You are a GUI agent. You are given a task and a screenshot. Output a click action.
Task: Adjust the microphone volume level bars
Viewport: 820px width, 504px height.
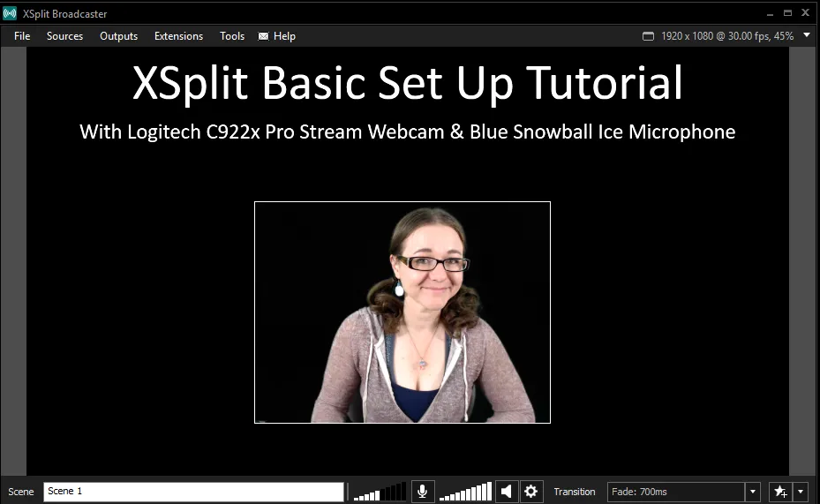click(380, 492)
